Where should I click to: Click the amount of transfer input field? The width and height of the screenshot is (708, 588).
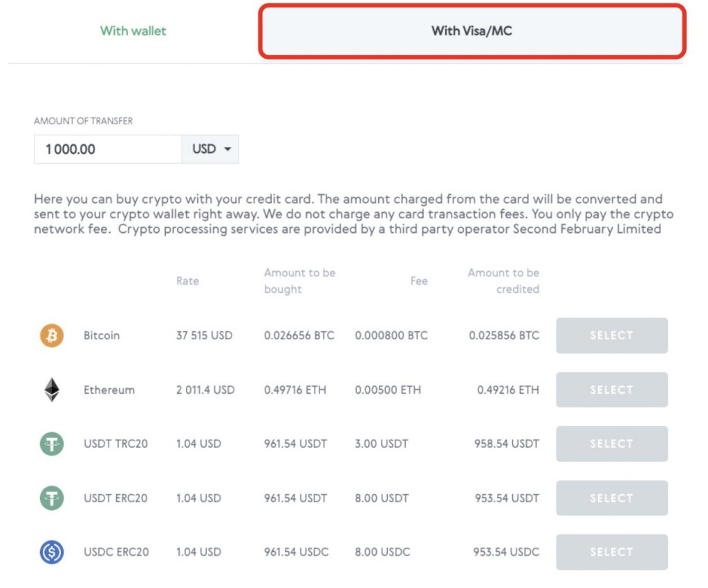click(107, 149)
